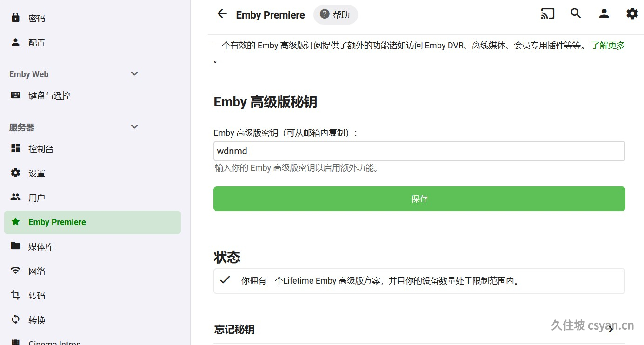
Task: Open the cast to device icon
Action: coord(548,14)
